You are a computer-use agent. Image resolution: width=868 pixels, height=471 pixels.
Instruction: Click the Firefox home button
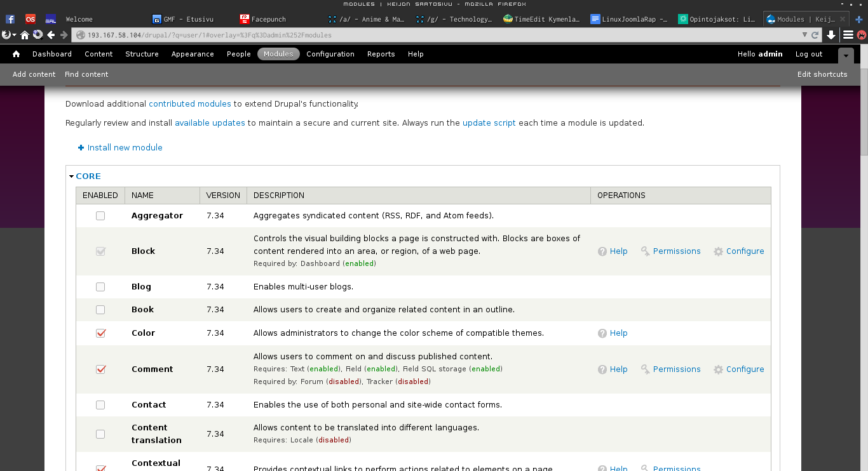(25, 35)
